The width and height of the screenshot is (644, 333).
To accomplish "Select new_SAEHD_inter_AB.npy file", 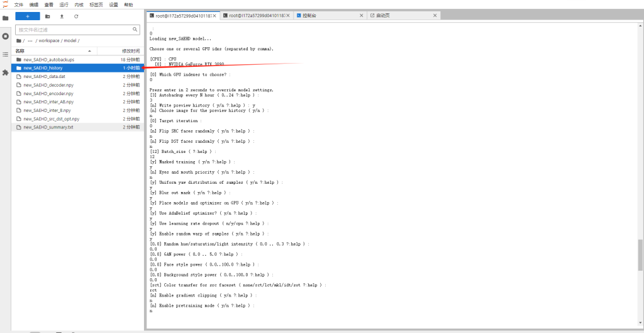I will pos(78,102).
